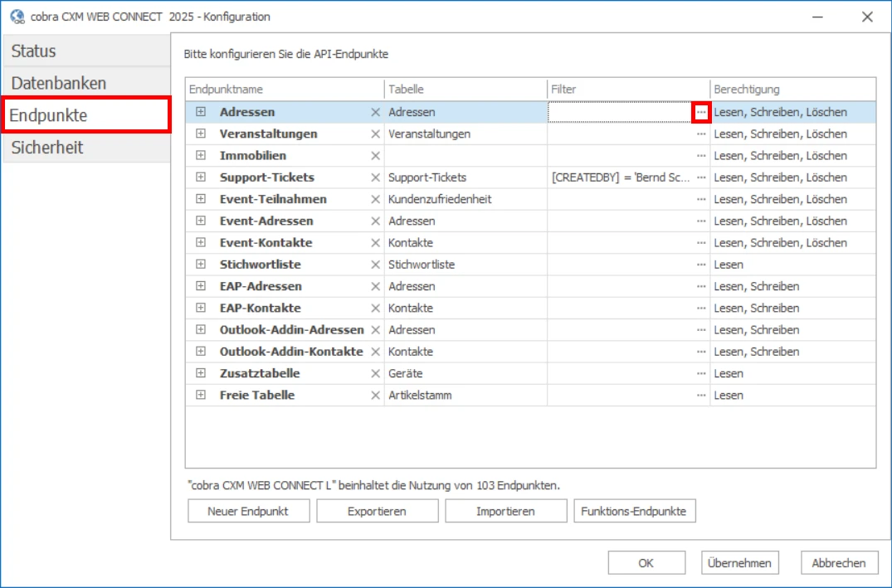Delete the Stichwortliste endpoint with X

(x=375, y=265)
